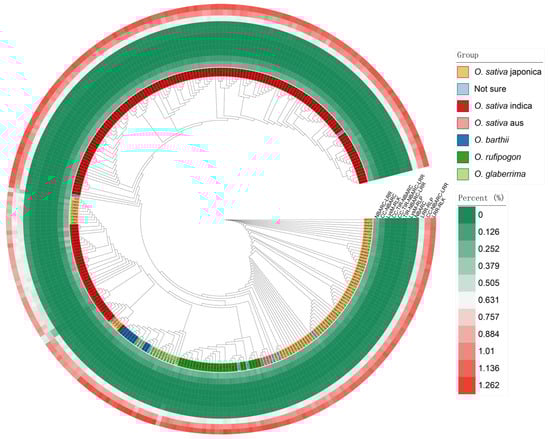Select the 0 percent color block

coord(467,215)
